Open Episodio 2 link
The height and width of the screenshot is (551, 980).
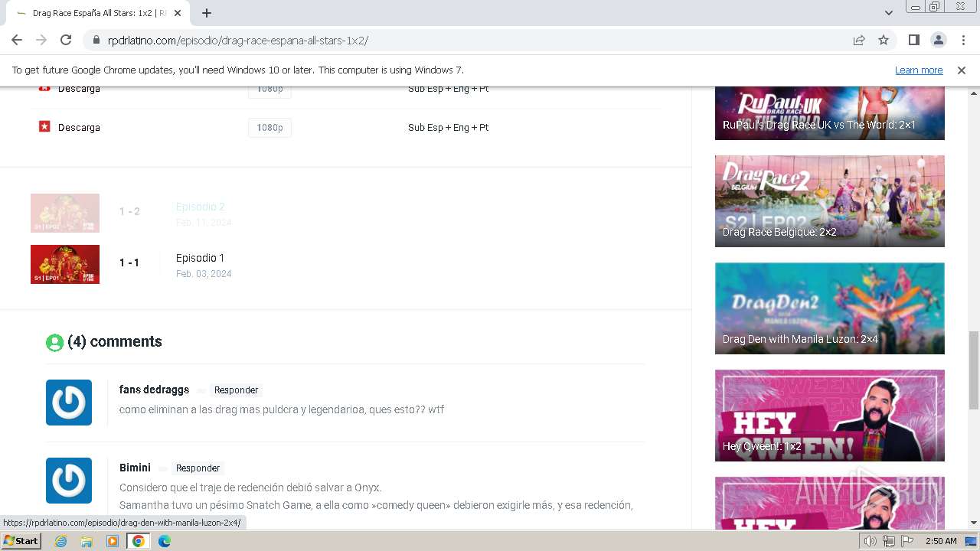click(200, 207)
